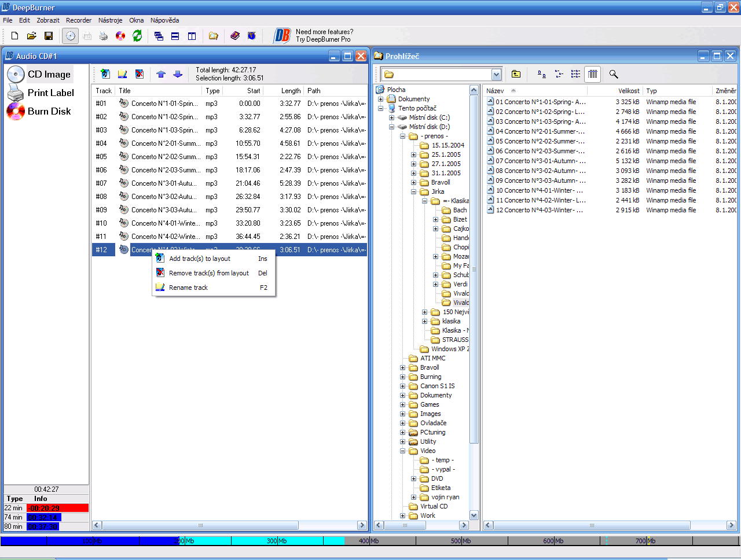Image resolution: width=741 pixels, height=560 pixels.
Task: Collapse the Video folder node
Action: (x=403, y=451)
